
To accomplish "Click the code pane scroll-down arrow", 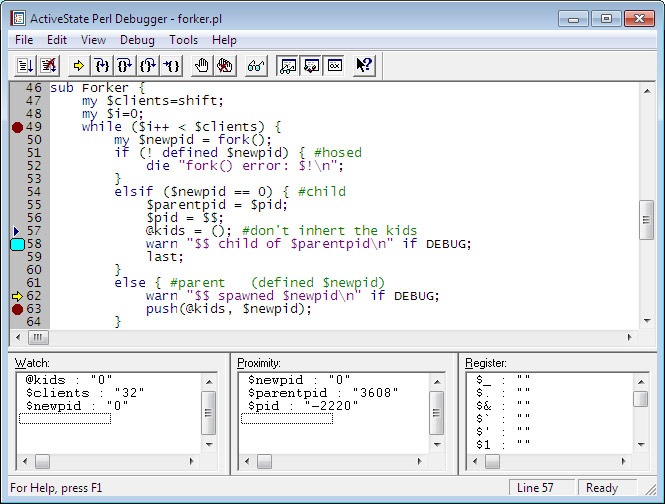I will click(x=647, y=321).
